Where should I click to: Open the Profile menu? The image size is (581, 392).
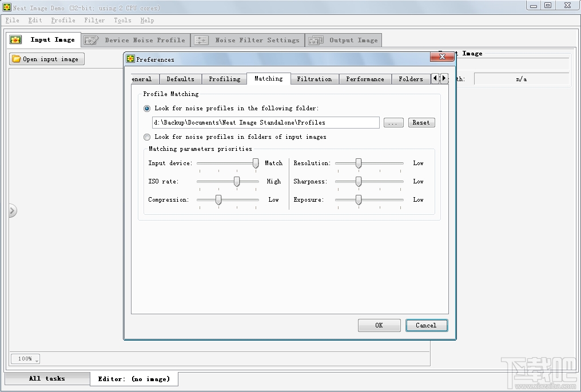pos(63,21)
